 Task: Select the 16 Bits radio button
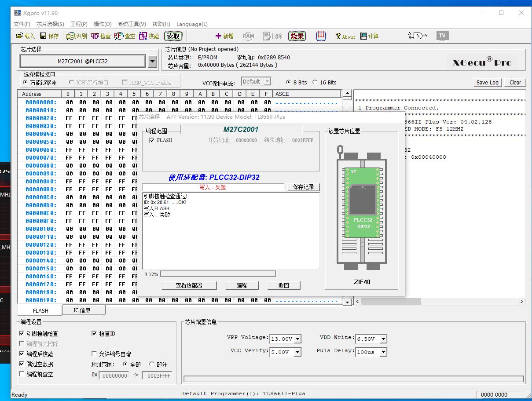coord(315,82)
